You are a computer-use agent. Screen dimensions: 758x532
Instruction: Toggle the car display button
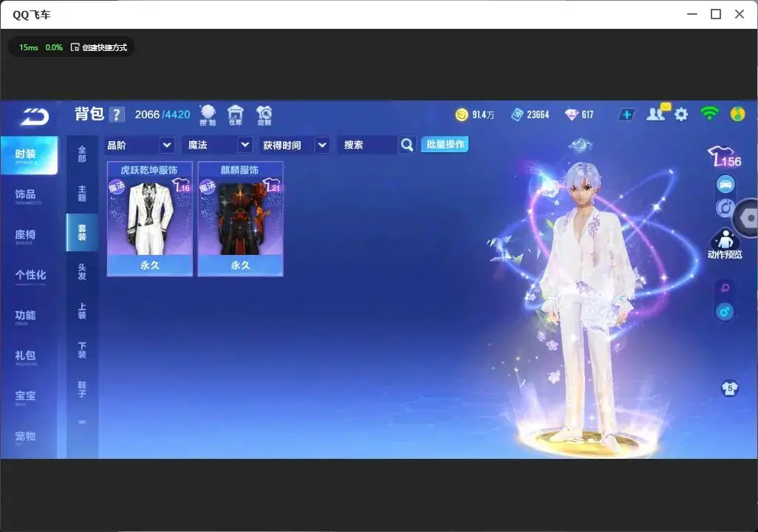(x=725, y=184)
